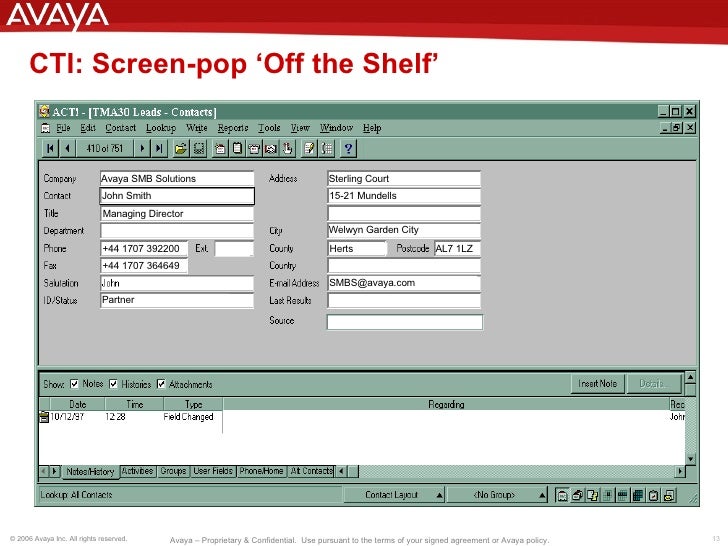Click the notes list scroll down arrow
Viewport: 728px width, 546px height.
tap(690, 459)
